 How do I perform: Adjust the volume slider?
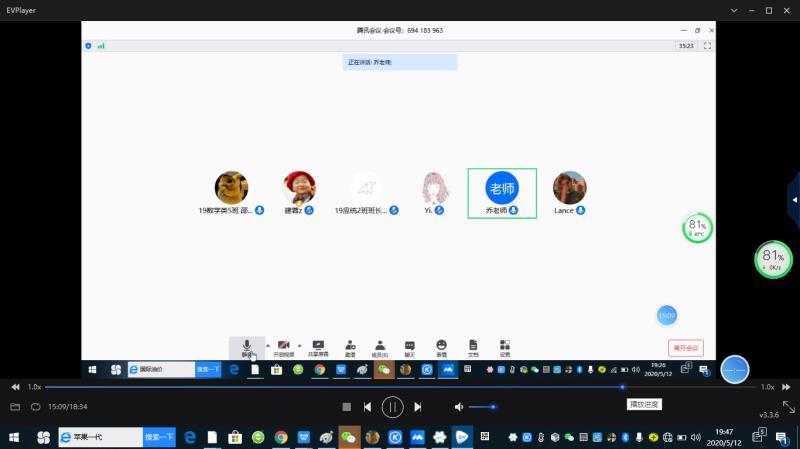[x=482, y=407]
